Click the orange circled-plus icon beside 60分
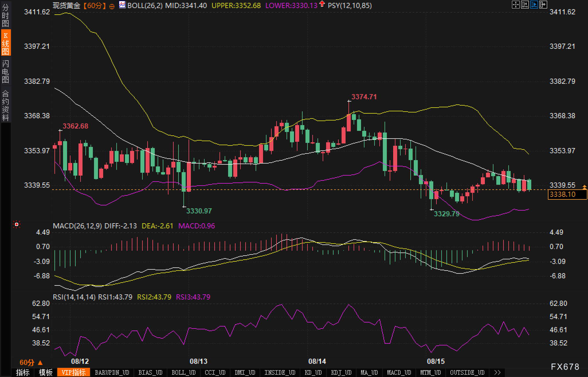Viewport: 588px width, 377px height. [112, 6]
